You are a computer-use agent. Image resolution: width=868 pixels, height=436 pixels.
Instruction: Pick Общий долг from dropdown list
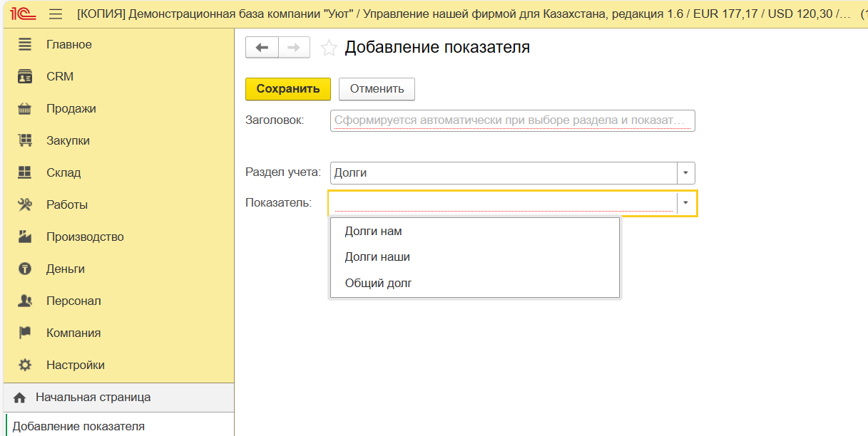[x=378, y=283]
